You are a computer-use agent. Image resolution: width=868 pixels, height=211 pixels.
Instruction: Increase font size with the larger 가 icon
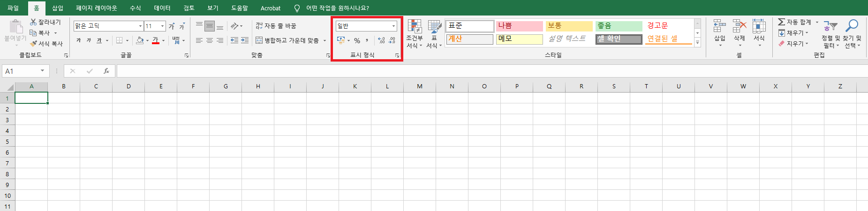172,26
